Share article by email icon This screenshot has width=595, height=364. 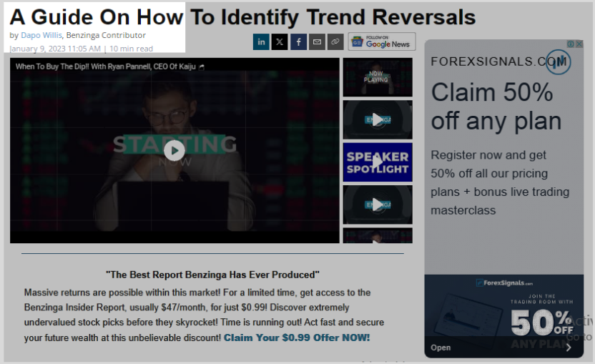(x=317, y=41)
